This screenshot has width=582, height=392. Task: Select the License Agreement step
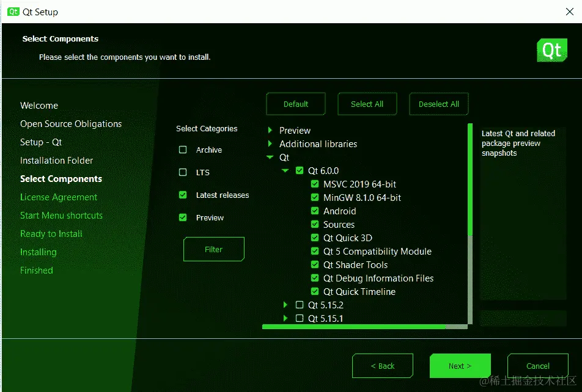point(59,197)
